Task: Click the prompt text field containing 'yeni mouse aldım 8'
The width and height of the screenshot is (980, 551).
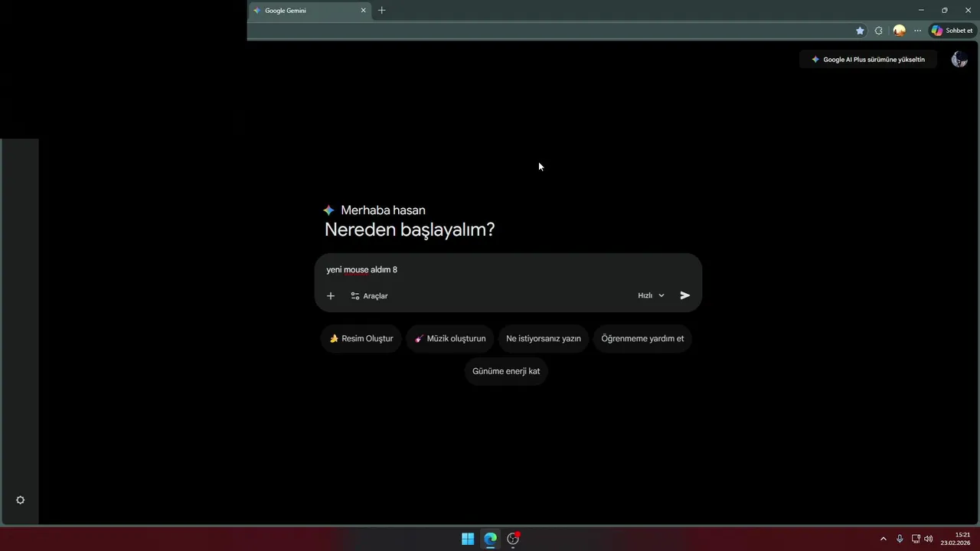Action: tap(508, 269)
